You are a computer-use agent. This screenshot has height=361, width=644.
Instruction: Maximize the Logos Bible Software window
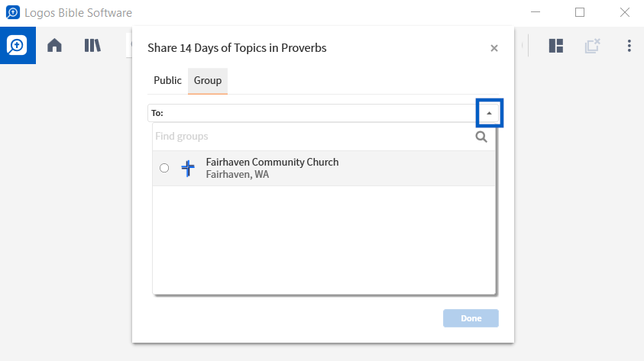pyautogui.click(x=580, y=12)
